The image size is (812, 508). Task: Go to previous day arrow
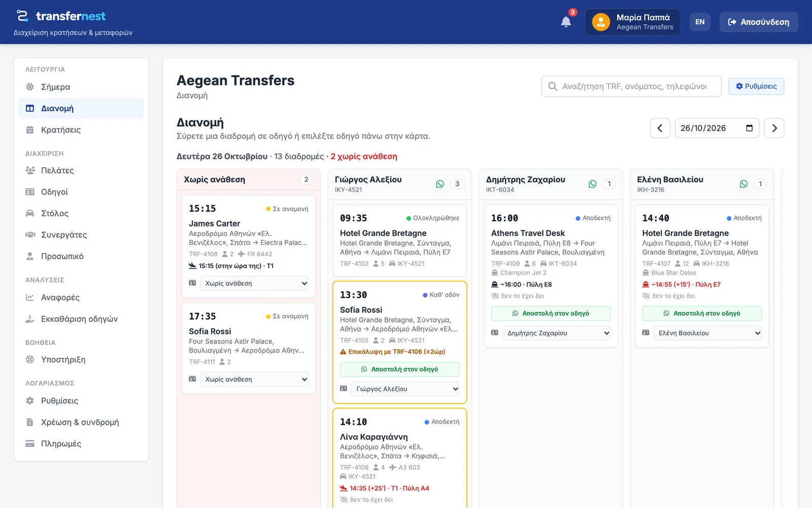[x=660, y=128]
